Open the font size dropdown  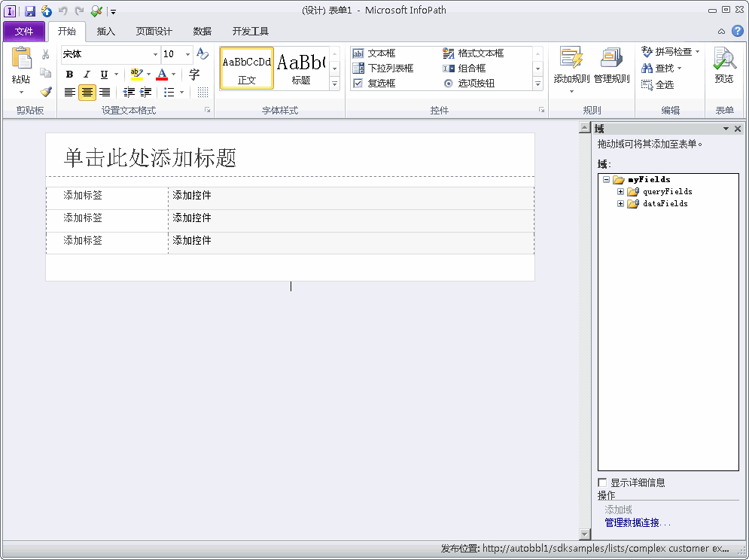187,54
